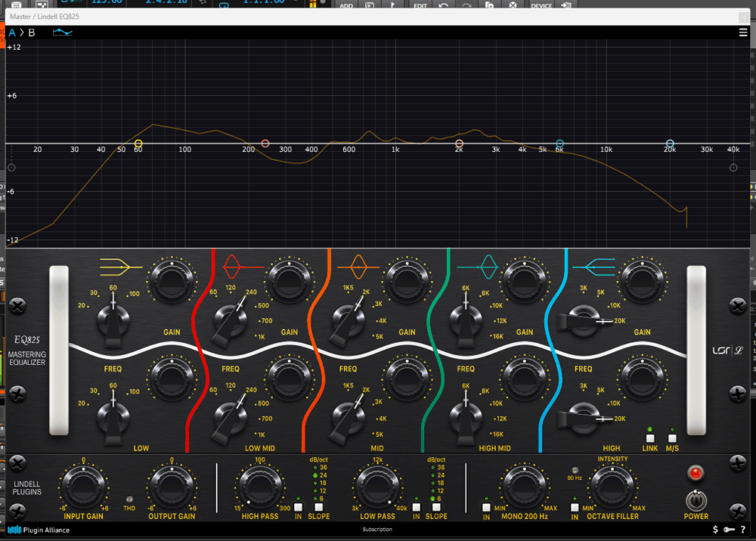Click the upper High band frequency selector knob
This screenshot has width=756, height=541.
(x=584, y=320)
